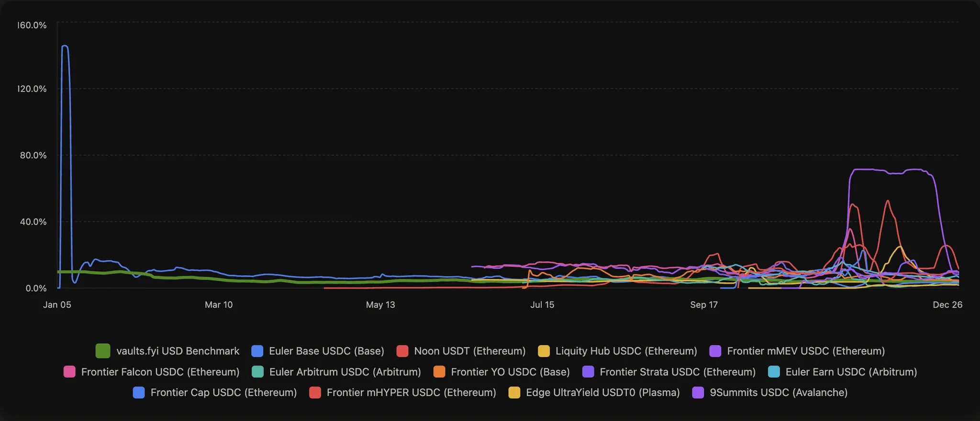Click the green vaults.fyi USD Benchmark swatch
The width and height of the screenshot is (980, 421).
(103, 351)
